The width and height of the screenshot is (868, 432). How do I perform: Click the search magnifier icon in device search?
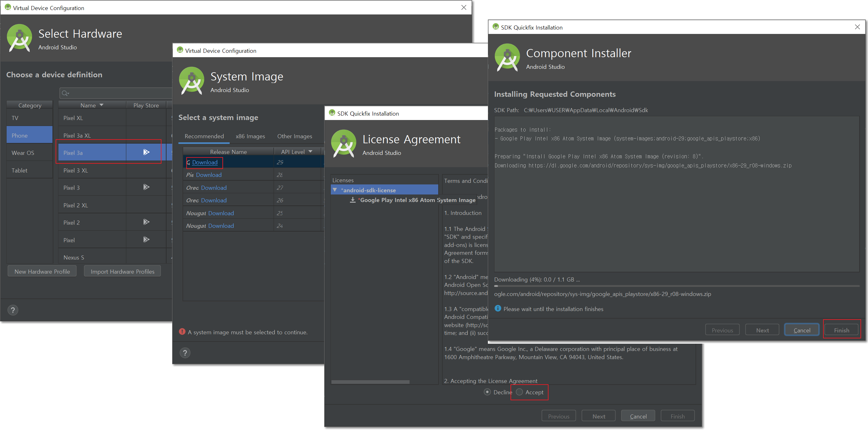65,93
